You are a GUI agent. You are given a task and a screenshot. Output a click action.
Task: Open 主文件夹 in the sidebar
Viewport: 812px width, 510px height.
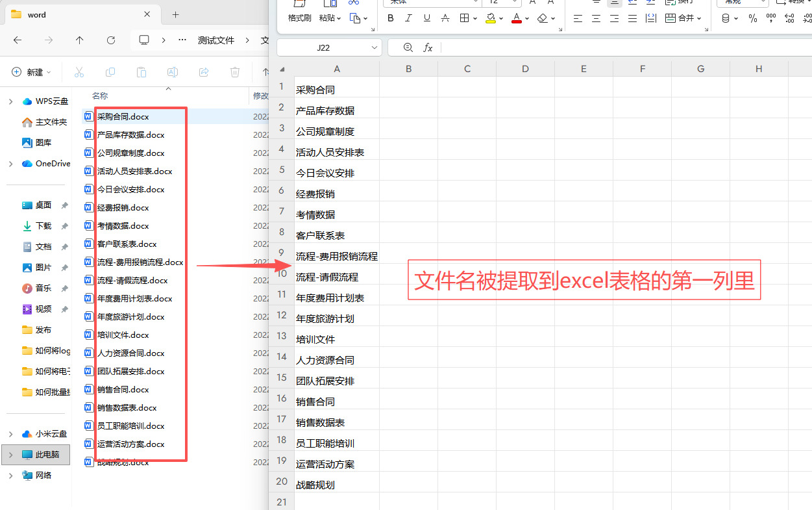click(x=44, y=122)
